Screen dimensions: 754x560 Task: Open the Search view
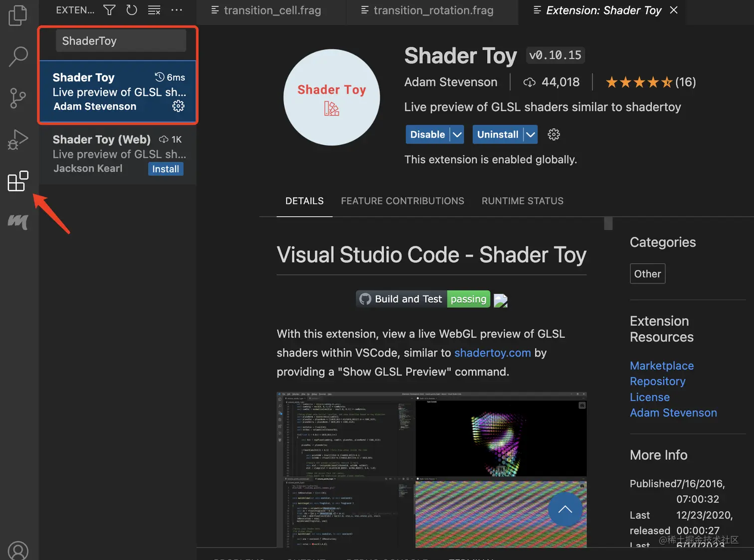click(x=18, y=56)
